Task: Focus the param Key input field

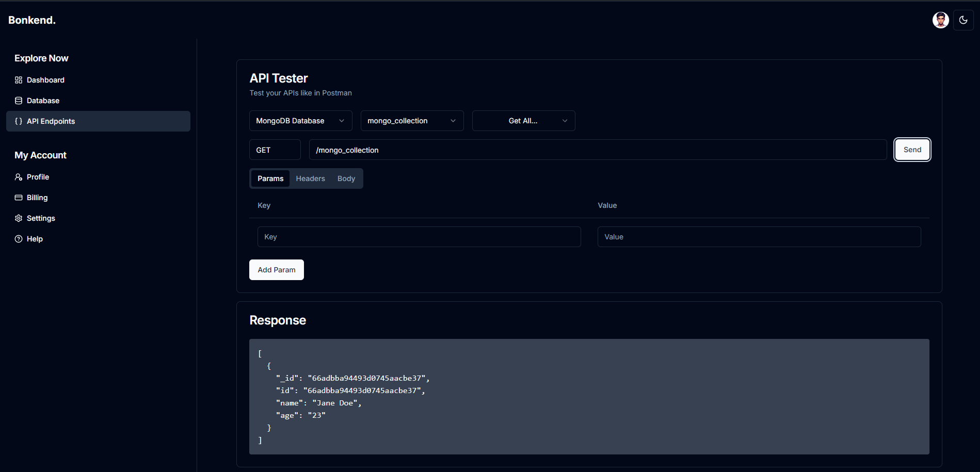Action: tap(419, 237)
